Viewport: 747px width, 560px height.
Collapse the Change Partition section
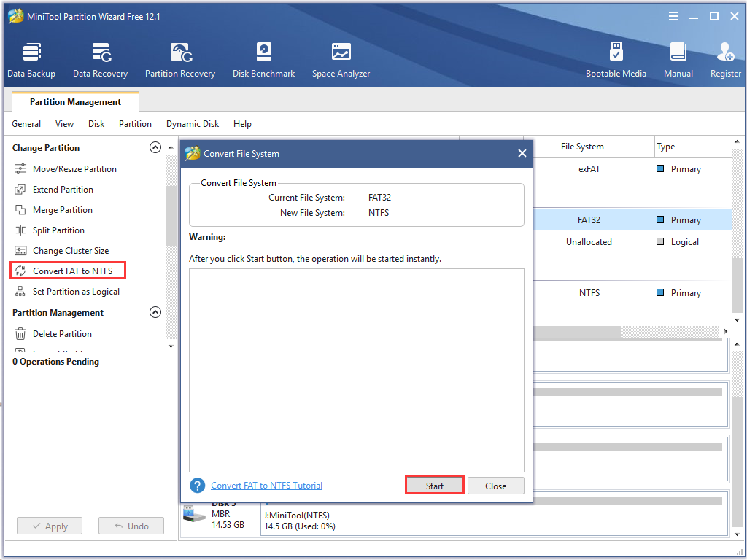[155, 147]
